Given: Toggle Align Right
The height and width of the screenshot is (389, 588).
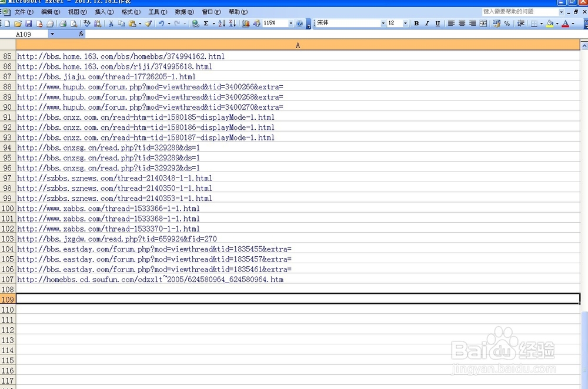Looking at the screenshot, I should tap(473, 24).
